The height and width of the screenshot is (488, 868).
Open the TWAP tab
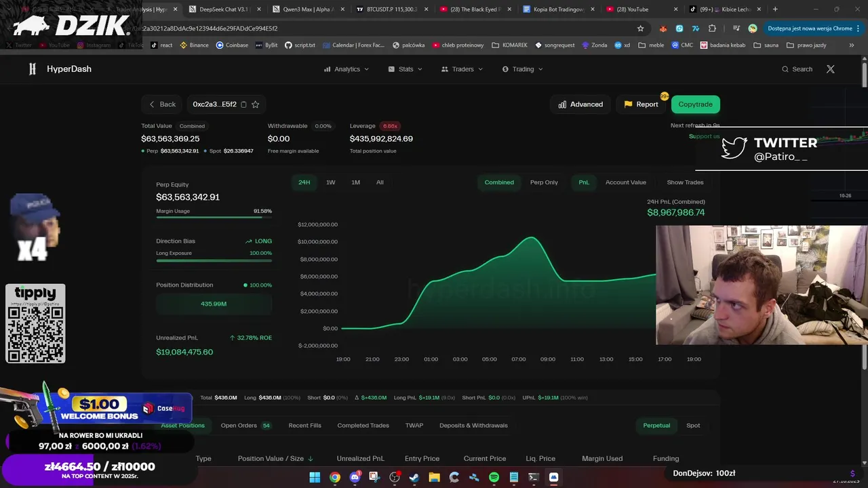click(414, 426)
